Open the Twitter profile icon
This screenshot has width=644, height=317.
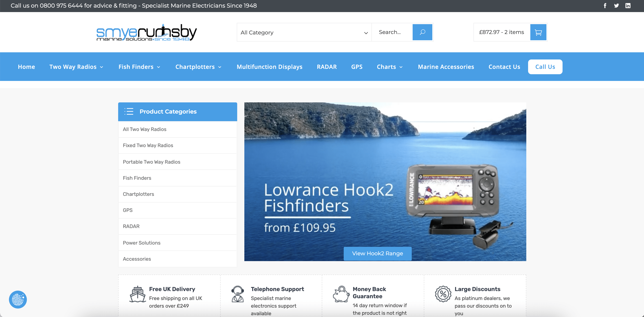tap(616, 6)
